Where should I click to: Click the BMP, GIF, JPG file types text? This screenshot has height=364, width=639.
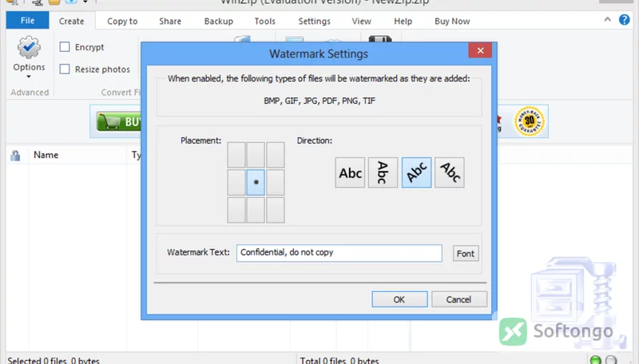click(319, 101)
